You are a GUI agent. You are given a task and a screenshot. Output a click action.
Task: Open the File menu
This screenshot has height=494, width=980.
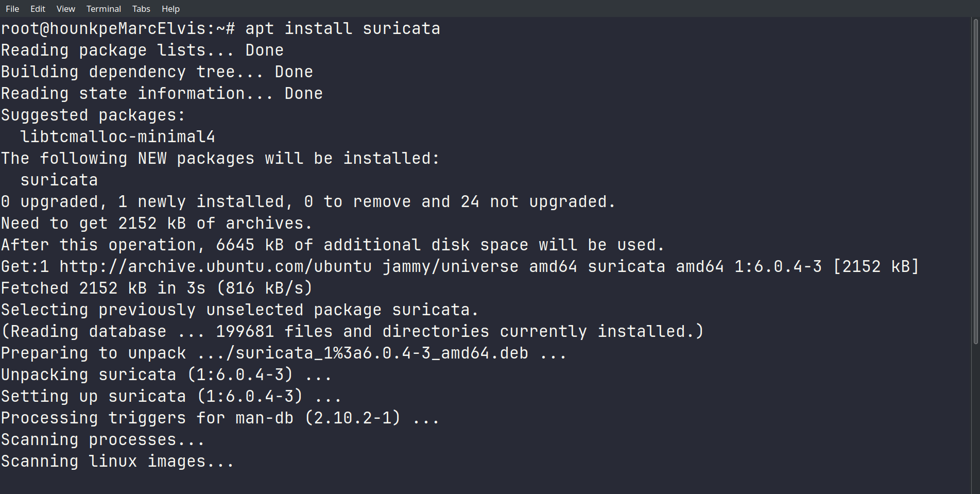coord(12,9)
